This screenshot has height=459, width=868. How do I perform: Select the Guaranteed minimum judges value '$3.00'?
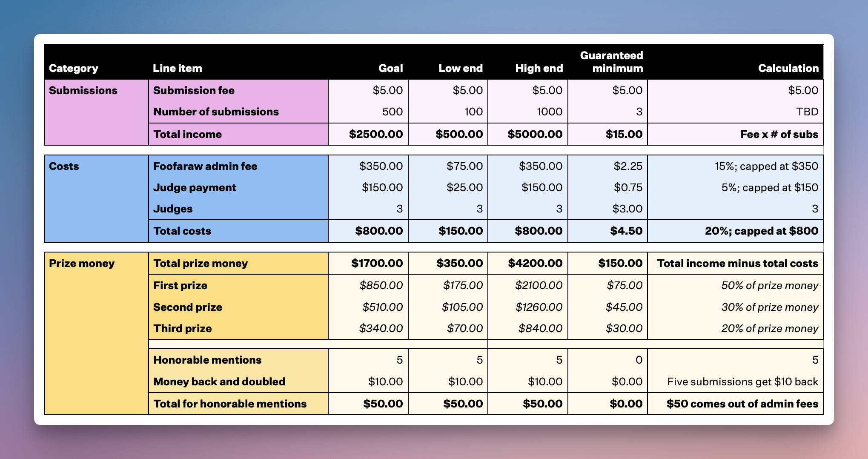click(627, 209)
